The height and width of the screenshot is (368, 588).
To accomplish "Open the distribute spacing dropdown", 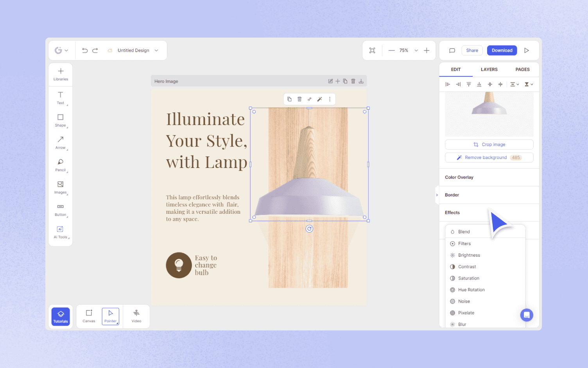I will coord(514,85).
